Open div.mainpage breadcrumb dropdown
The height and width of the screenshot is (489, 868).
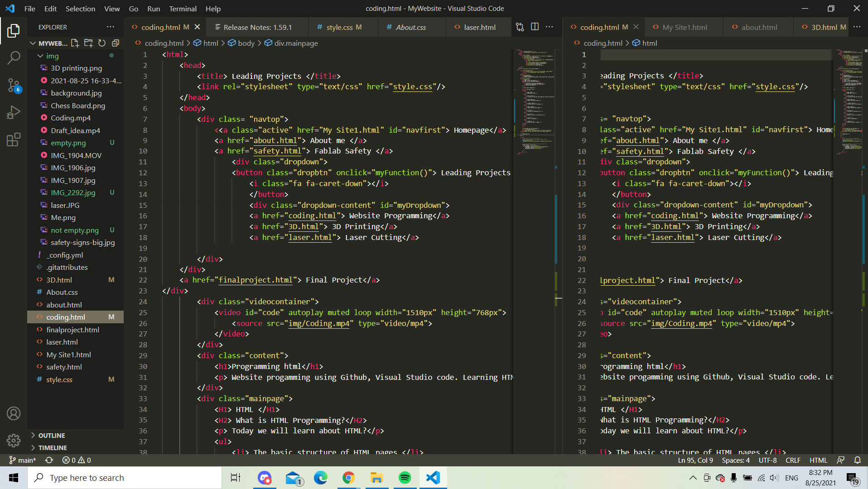(x=291, y=43)
